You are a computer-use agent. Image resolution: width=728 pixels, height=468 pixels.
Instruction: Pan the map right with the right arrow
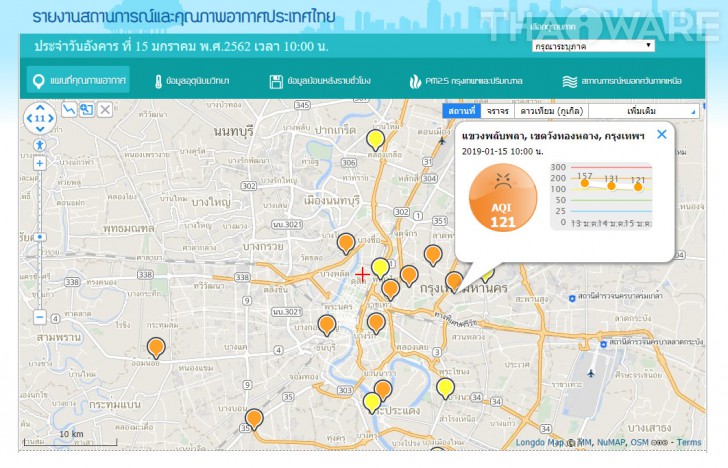(51, 118)
